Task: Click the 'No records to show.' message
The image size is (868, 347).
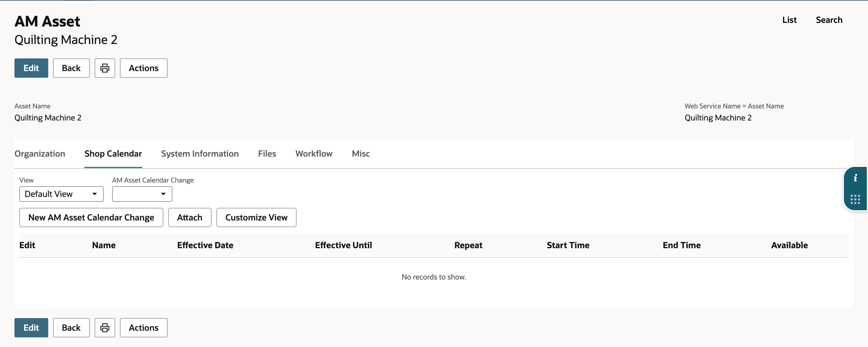Action: coord(434,277)
